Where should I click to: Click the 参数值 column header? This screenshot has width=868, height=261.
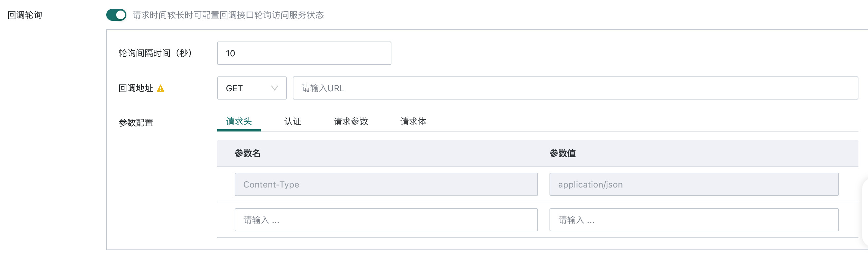(563, 153)
